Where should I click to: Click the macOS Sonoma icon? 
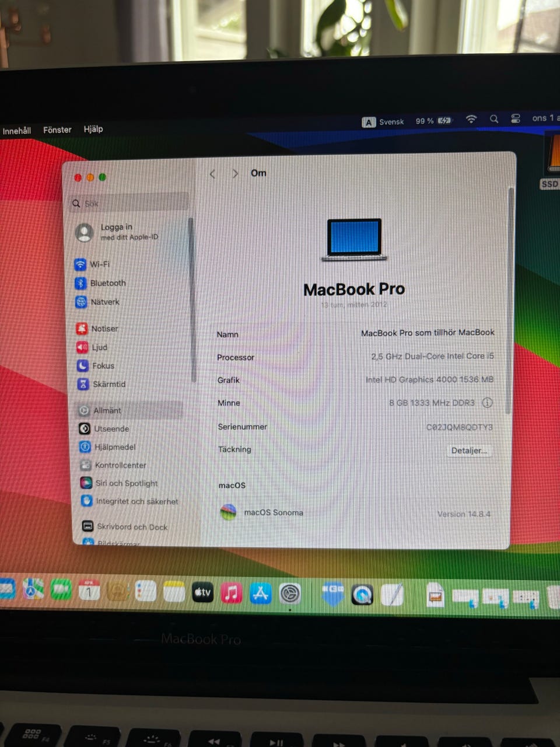pyautogui.click(x=228, y=512)
